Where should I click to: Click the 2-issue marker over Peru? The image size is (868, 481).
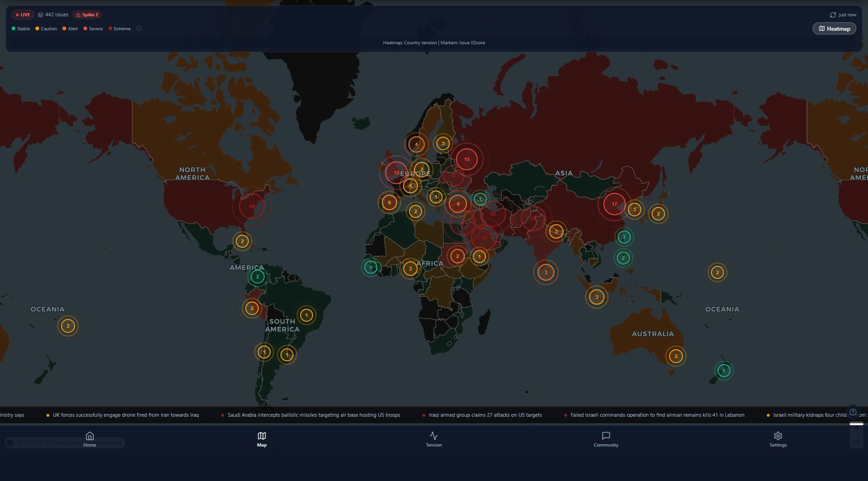pyautogui.click(x=252, y=308)
